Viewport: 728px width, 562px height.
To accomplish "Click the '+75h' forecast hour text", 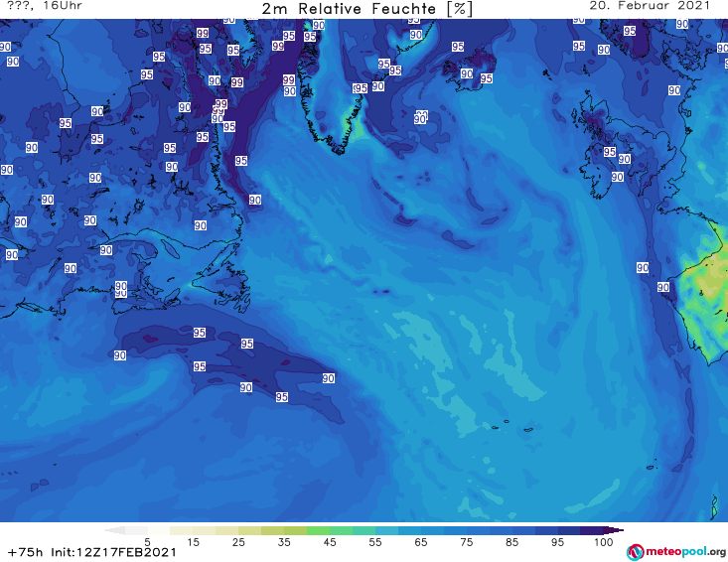I will [26, 552].
